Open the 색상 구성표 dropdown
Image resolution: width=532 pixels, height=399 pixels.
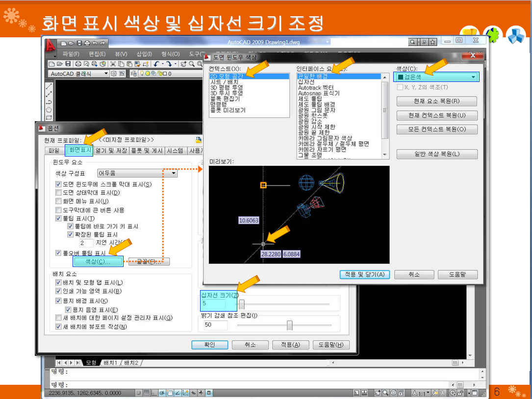coord(174,173)
